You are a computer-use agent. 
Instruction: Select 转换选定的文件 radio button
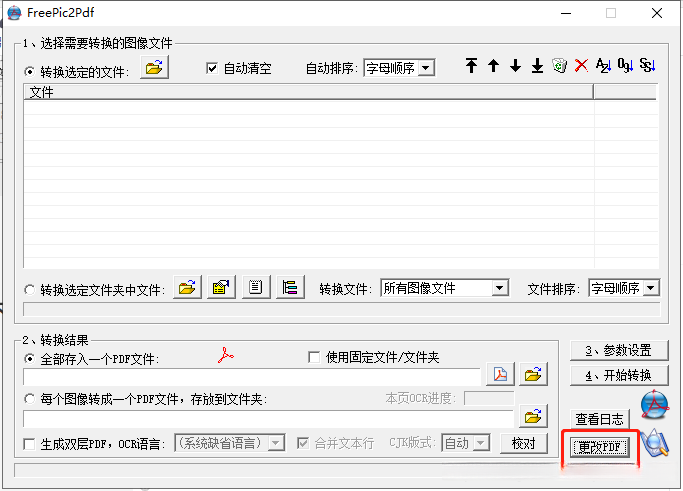coord(30,71)
